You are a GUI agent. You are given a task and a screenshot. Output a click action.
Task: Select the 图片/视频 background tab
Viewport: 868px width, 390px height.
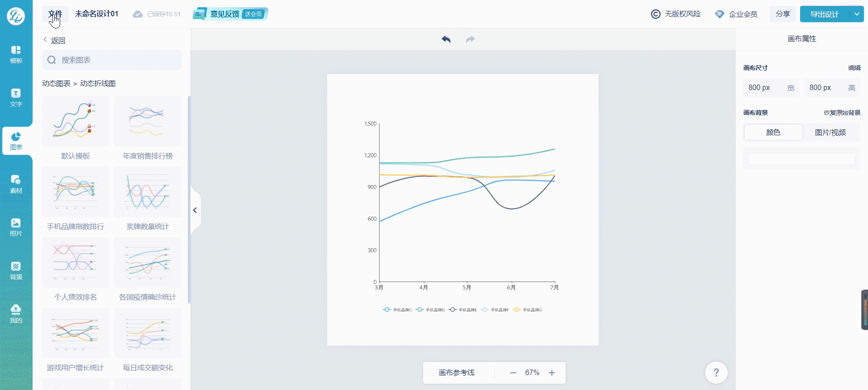tap(830, 132)
